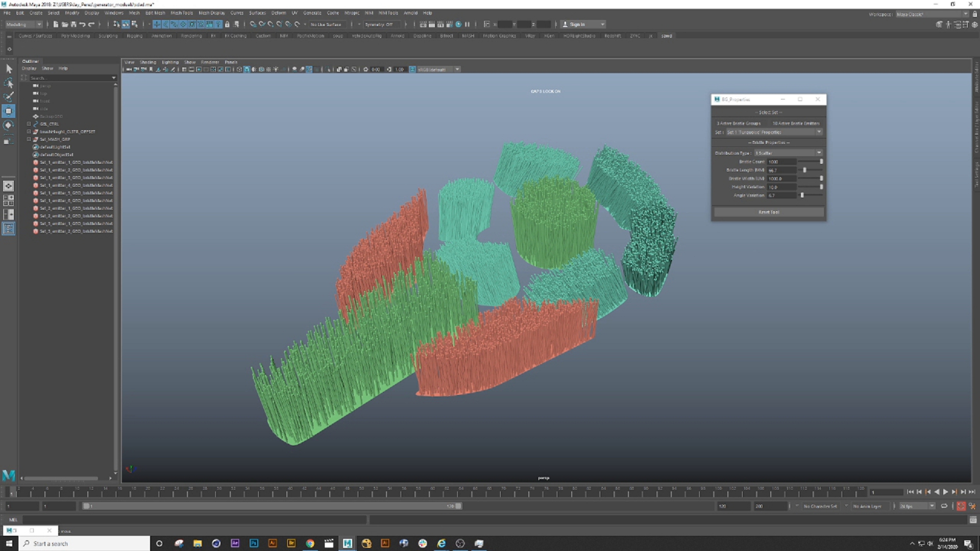Switch to the Rigging shelf tab
The image size is (980, 551).
pyautogui.click(x=134, y=36)
